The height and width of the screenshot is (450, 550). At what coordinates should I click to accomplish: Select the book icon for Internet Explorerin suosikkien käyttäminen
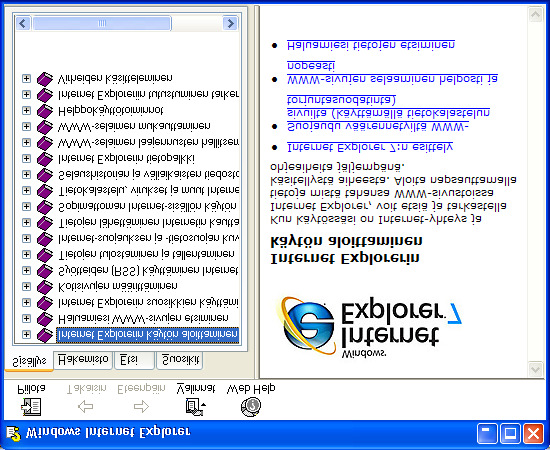[x=45, y=302]
